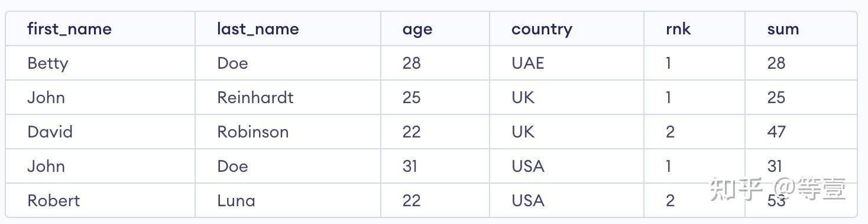This screenshot has height=224, width=868.
Task: Select the age column header
Action: (417, 30)
